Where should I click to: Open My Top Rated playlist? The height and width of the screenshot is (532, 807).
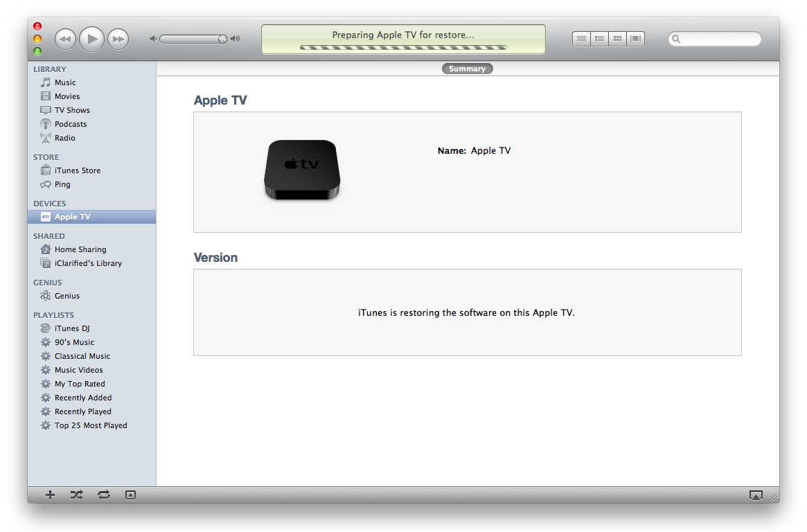pos(91,384)
